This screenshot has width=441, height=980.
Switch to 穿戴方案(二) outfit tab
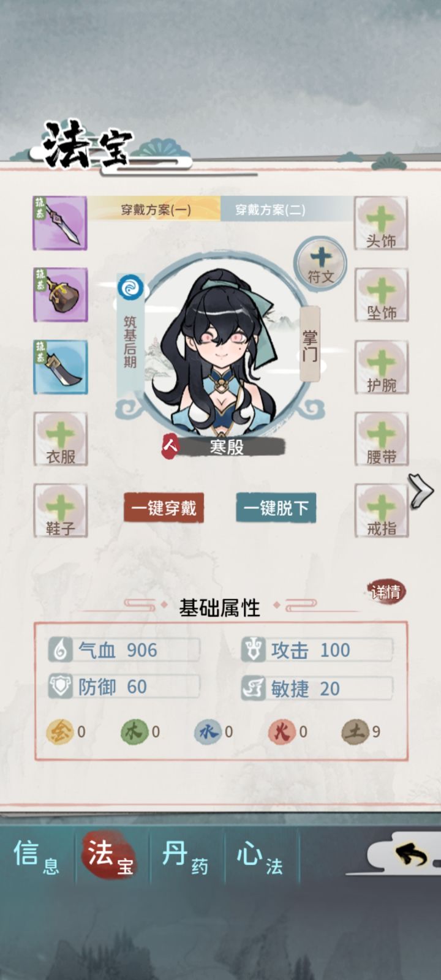tap(271, 209)
